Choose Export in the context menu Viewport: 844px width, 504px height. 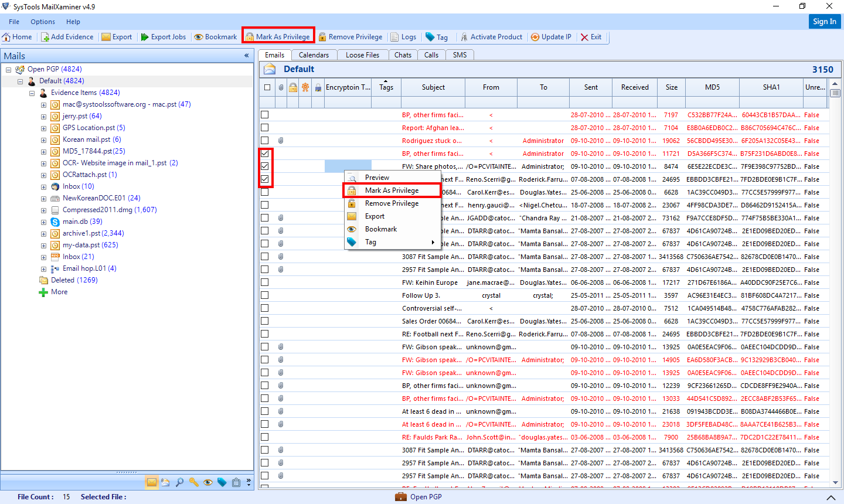coord(392,216)
